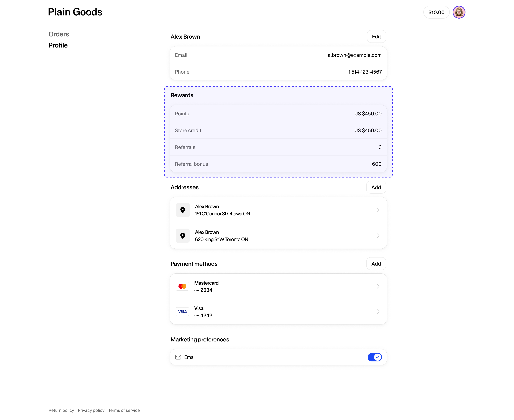Click the $10.00 balance pill
Screen dimensions: 514x420
(x=436, y=12)
